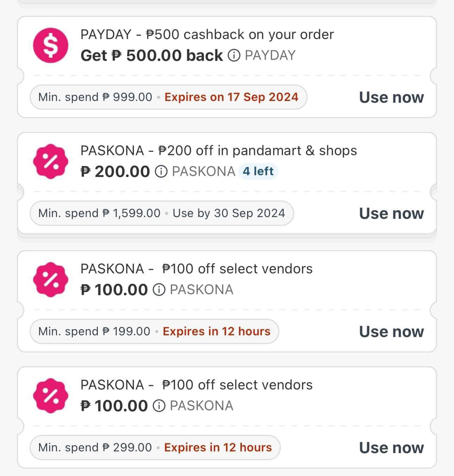Tap percent icon on ₱199 min-spend voucher

51,280
